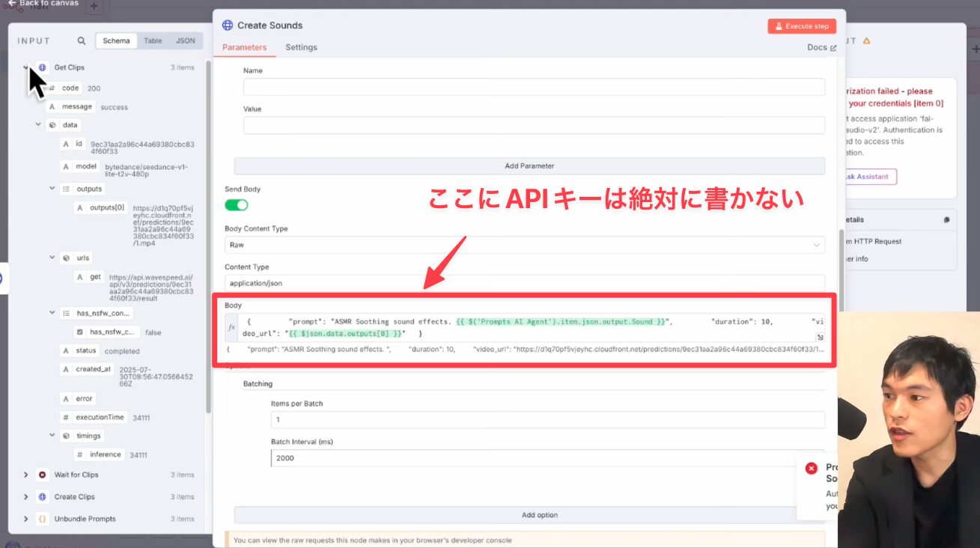Click the expand icon in Body editor
The width and height of the screenshot is (980, 548).
click(x=820, y=338)
